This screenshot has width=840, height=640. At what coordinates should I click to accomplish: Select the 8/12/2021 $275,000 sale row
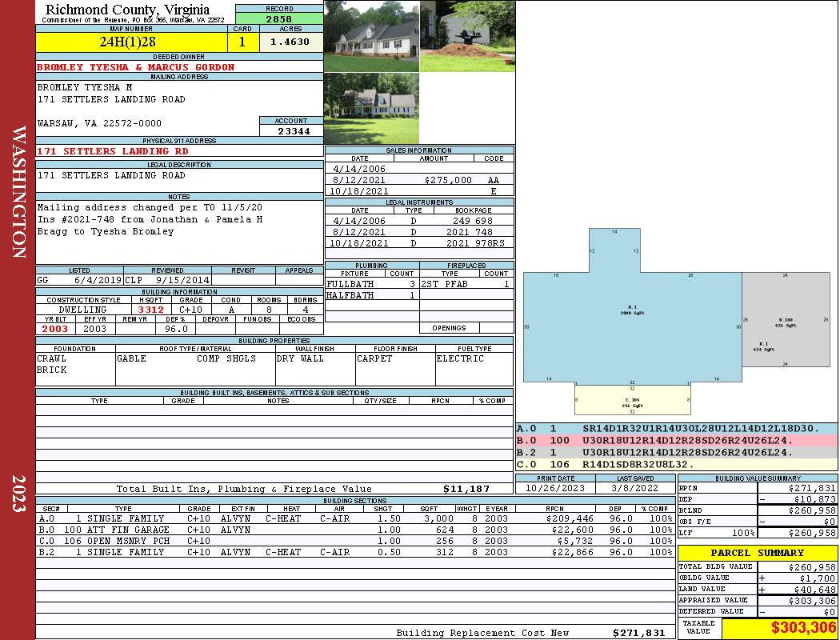[x=419, y=181]
